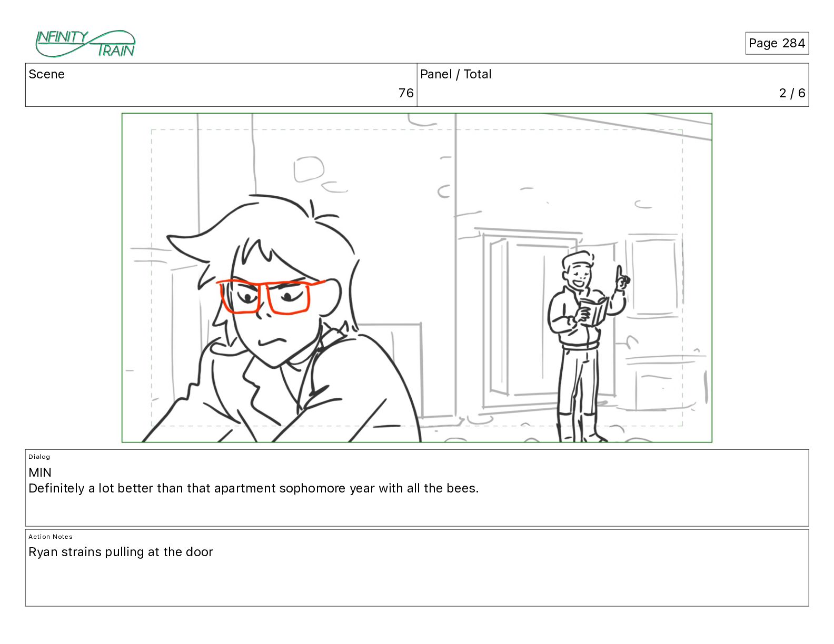Select the Panel / Total label
The image size is (834, 644).
[456, 74]
